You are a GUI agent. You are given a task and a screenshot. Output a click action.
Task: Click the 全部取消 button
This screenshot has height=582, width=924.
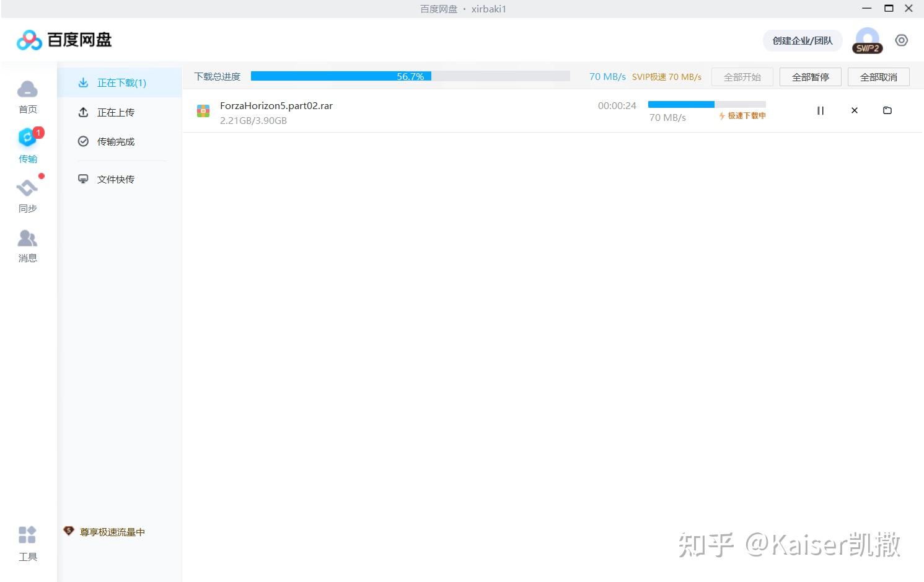click(x=879, y=77)
